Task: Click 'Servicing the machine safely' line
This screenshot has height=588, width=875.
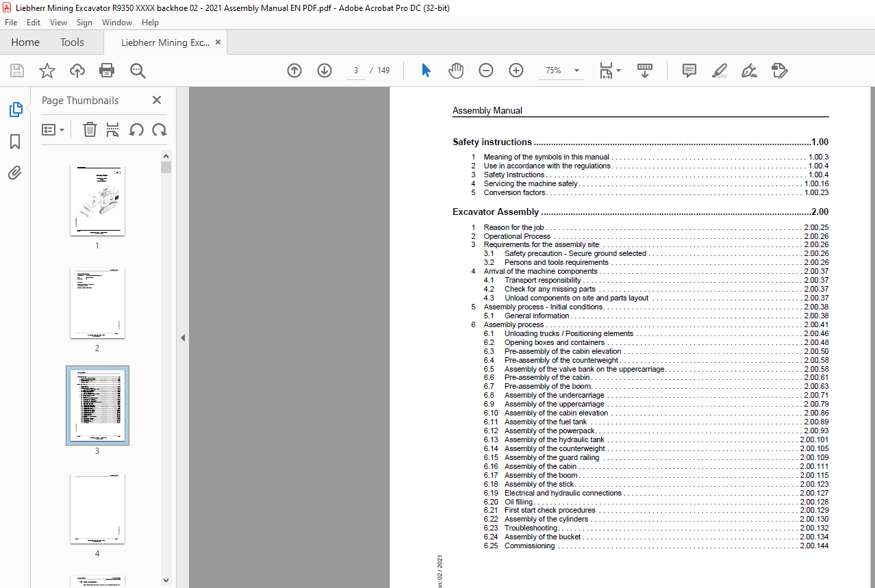Action: (649, 183)
